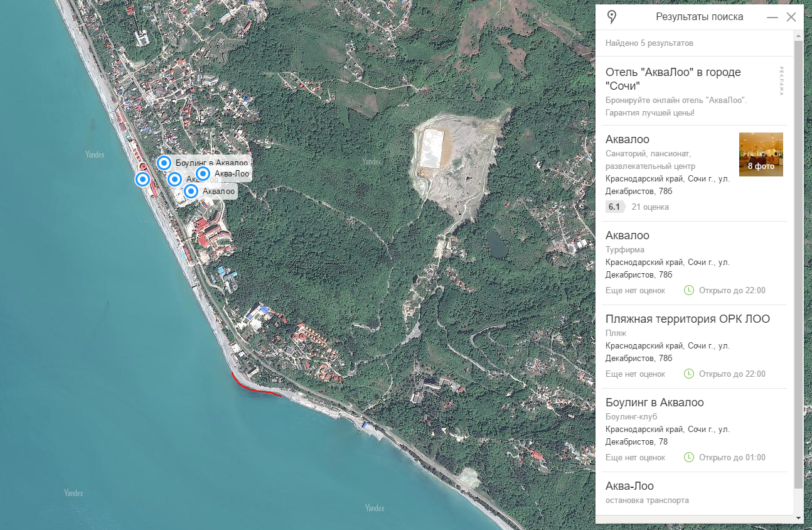
Task: Click "Открыто до 22:00" in the Пляж result
Action: [x=732, y=374]
